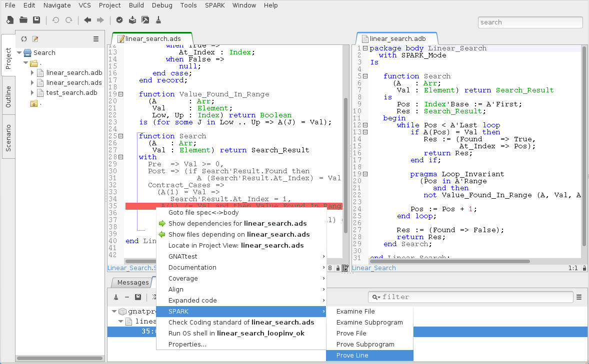Screen dimensions: 589x364
Task: Click the lock icon in linear_search.ads status bar
Action: 337,268
